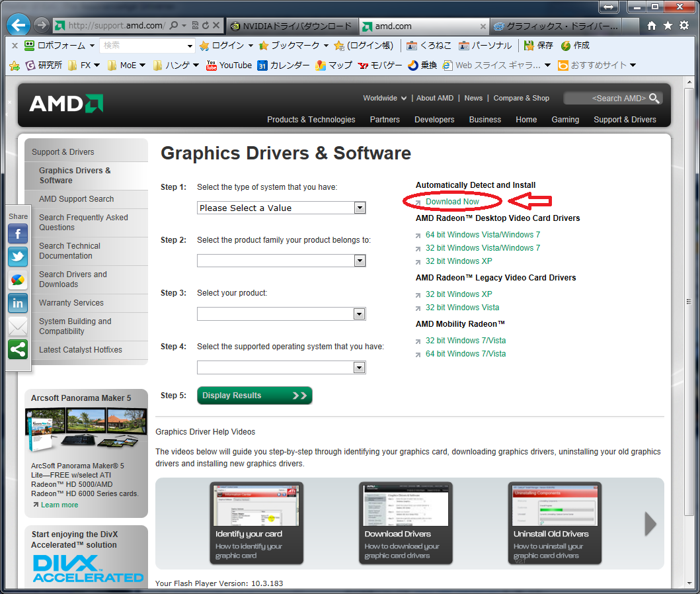700x594 pixels.
Task: Click the AMD logo
Action: point(66,104)
